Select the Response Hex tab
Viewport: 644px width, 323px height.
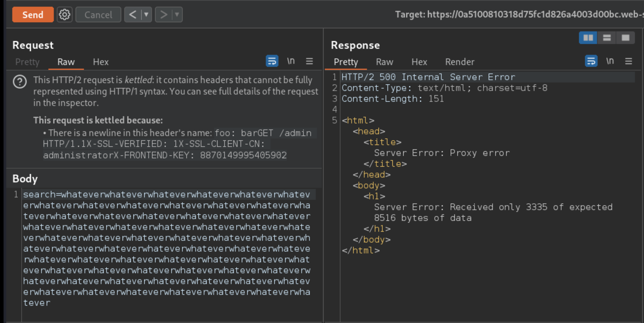pos(419,62)
